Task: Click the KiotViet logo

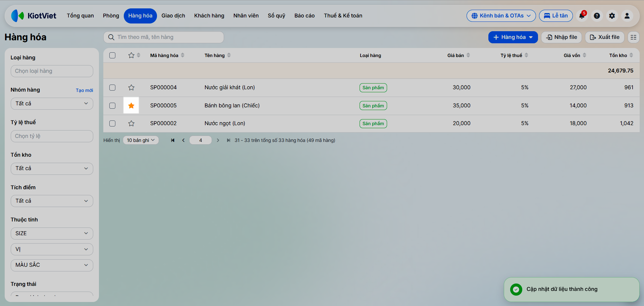Action: point(34,16)
